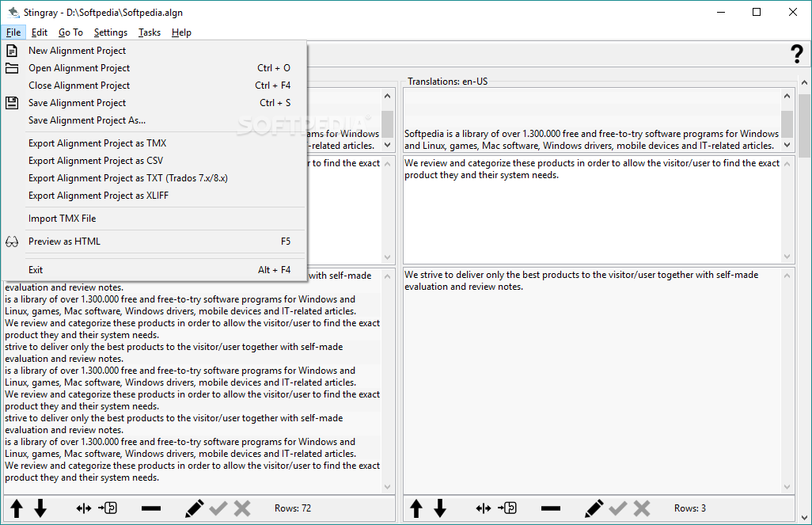Screen dimensions: 812x525
Task: Click down arrow of main window scrollbar
Action: (804, 517)
